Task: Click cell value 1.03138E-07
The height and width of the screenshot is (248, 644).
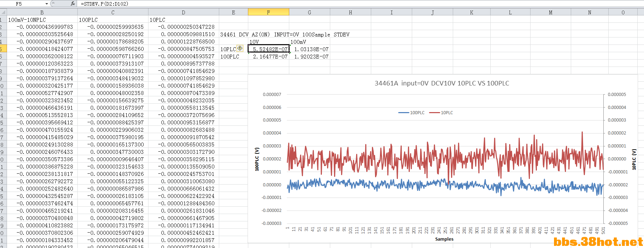Action: pos(310,49)
